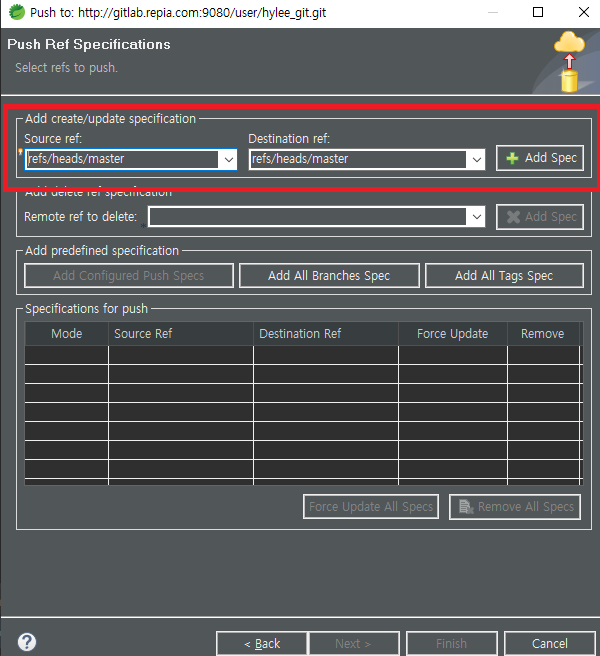Select the Source Ref column header
The width and height of the screenshot is (600, 656).
(x=180, y=334)
